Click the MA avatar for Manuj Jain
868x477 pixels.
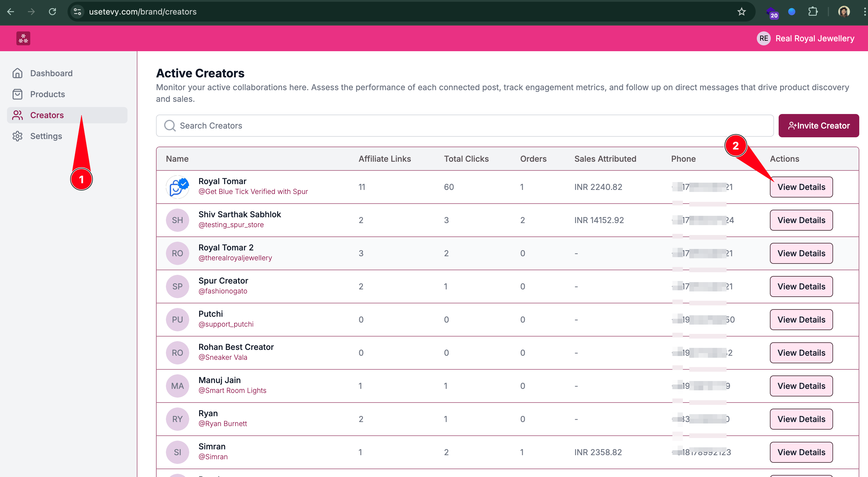click(178, 386)
